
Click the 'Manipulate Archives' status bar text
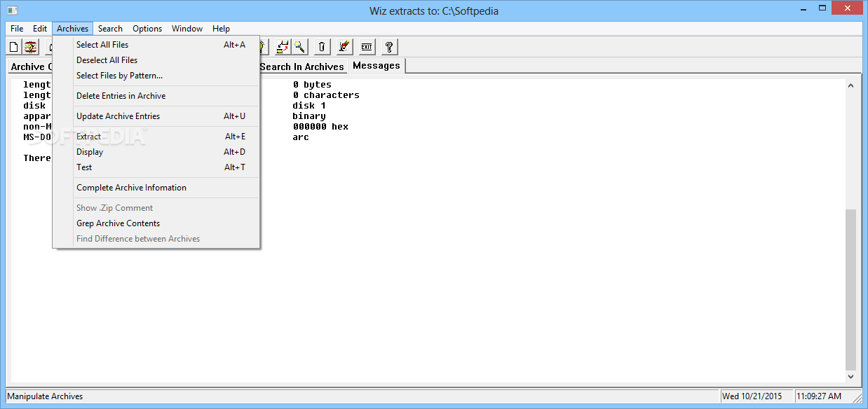pos(45,396)
